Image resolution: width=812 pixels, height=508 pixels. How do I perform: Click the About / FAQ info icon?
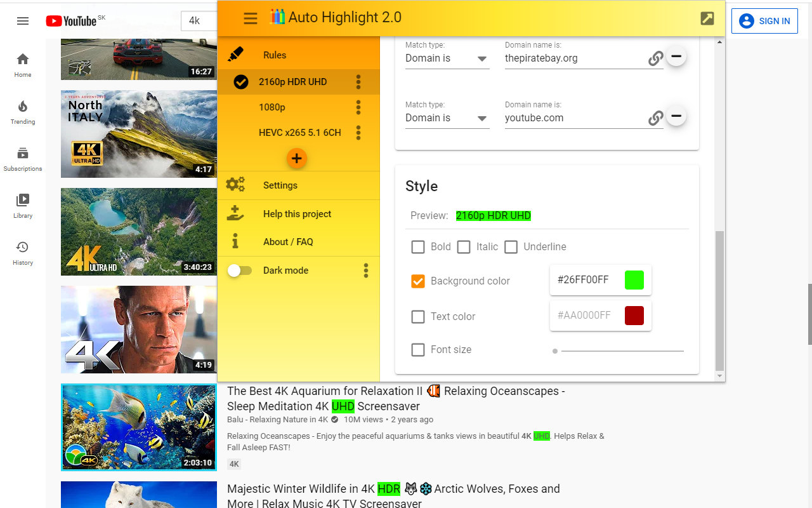coord(235,241)
